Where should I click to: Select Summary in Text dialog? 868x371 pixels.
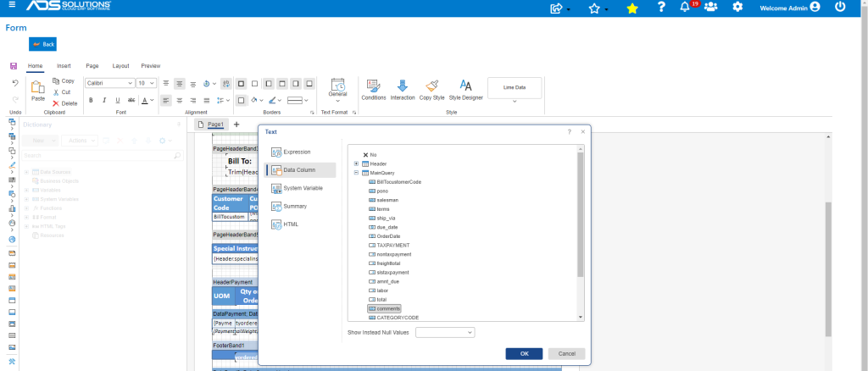[x=301, y=206]
